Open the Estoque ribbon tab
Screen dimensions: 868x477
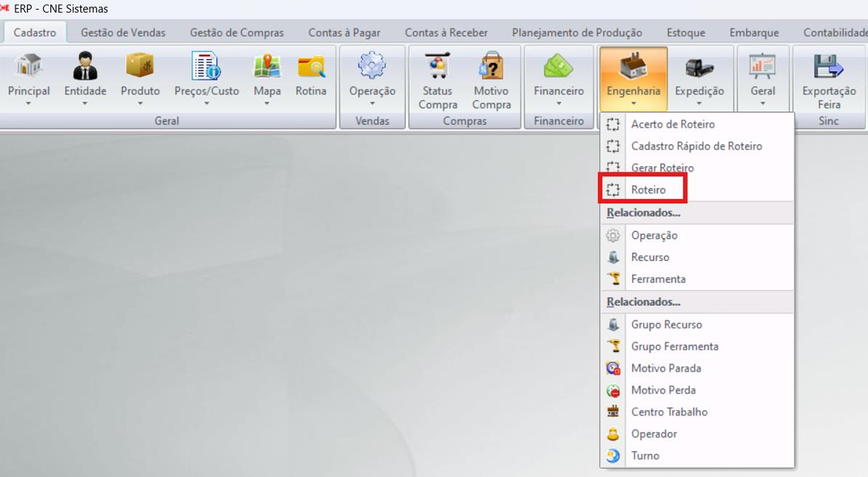click(685, 32)
